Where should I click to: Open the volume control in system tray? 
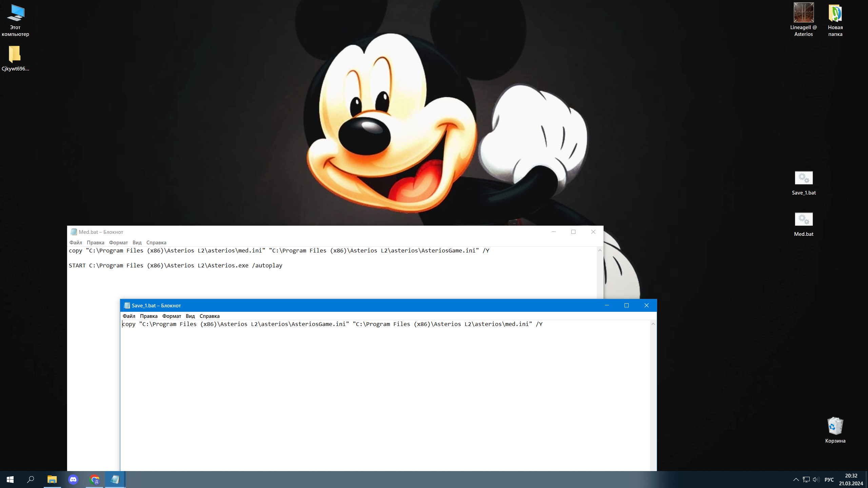coord(816,480)
